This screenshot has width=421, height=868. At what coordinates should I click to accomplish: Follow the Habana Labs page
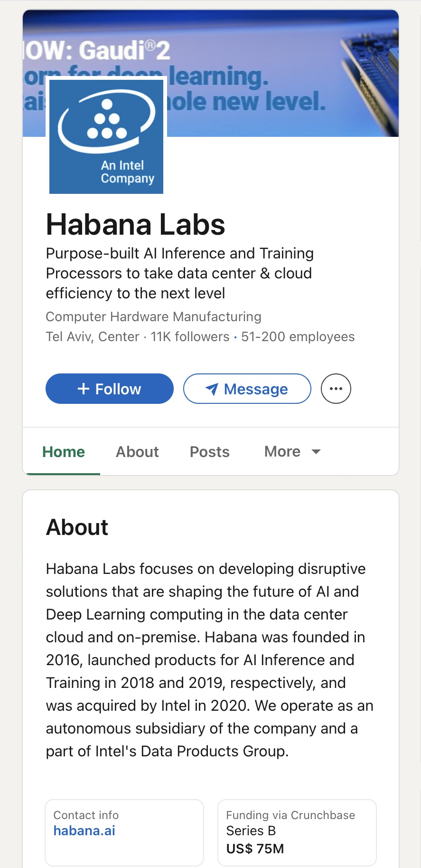tap(110, 389)
